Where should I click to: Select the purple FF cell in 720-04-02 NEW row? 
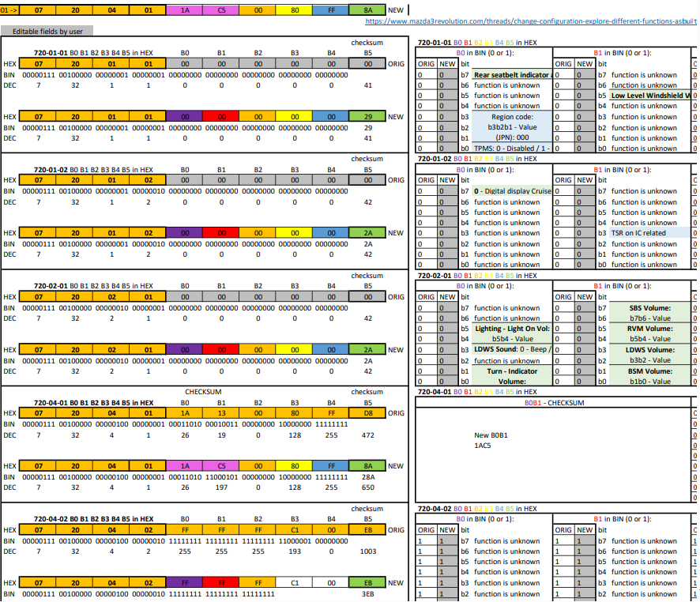tap(185, 583)
